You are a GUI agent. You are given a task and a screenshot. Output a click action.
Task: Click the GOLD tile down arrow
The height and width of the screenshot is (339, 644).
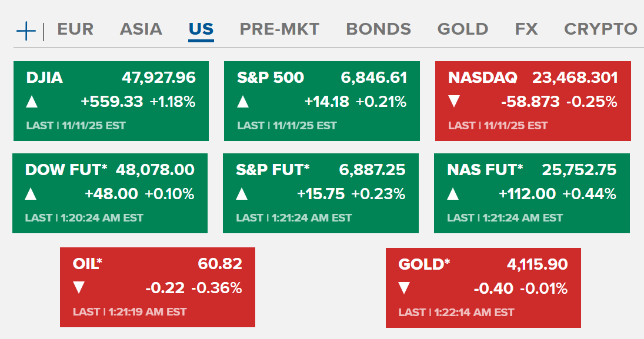point(404,288)
